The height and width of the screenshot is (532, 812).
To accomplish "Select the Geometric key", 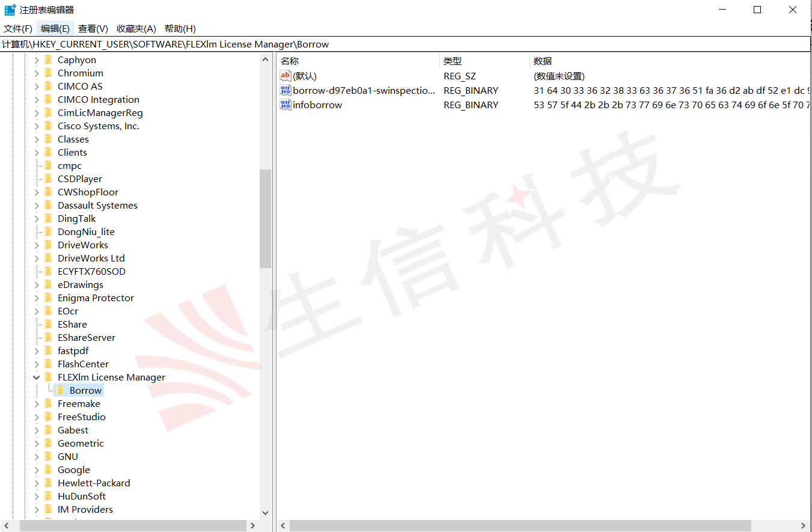I will tap(81, 443).
